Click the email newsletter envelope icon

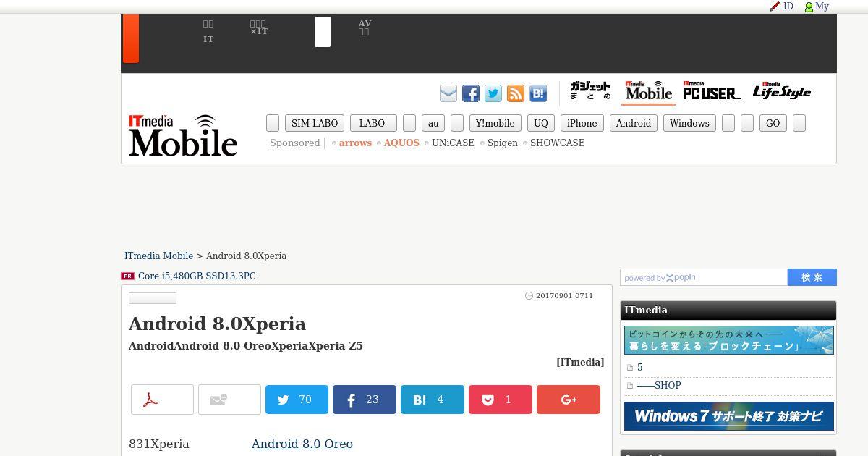(x=448, y=93)
